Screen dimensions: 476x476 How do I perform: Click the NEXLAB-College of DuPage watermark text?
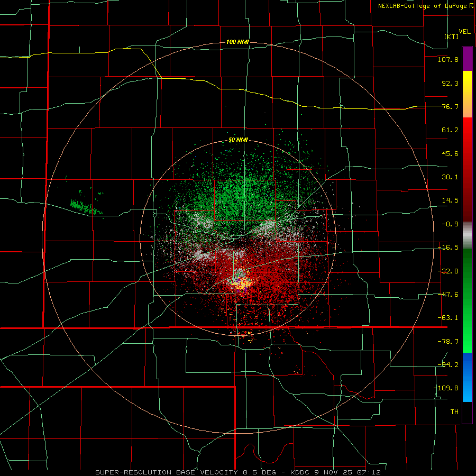pos(423,6)
